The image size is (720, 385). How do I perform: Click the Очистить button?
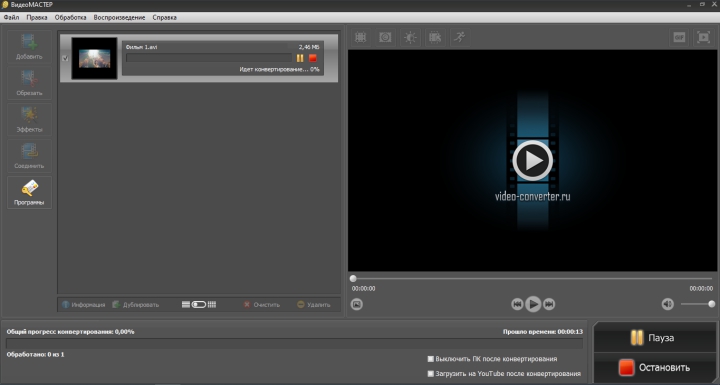point(262,305)
